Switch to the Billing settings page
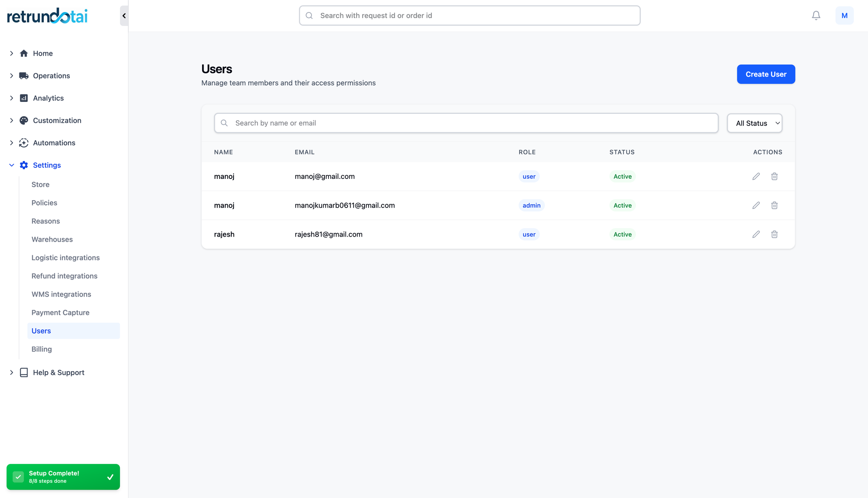The width and height of the screenshot is (868, 498). click(x=41, y=349)
